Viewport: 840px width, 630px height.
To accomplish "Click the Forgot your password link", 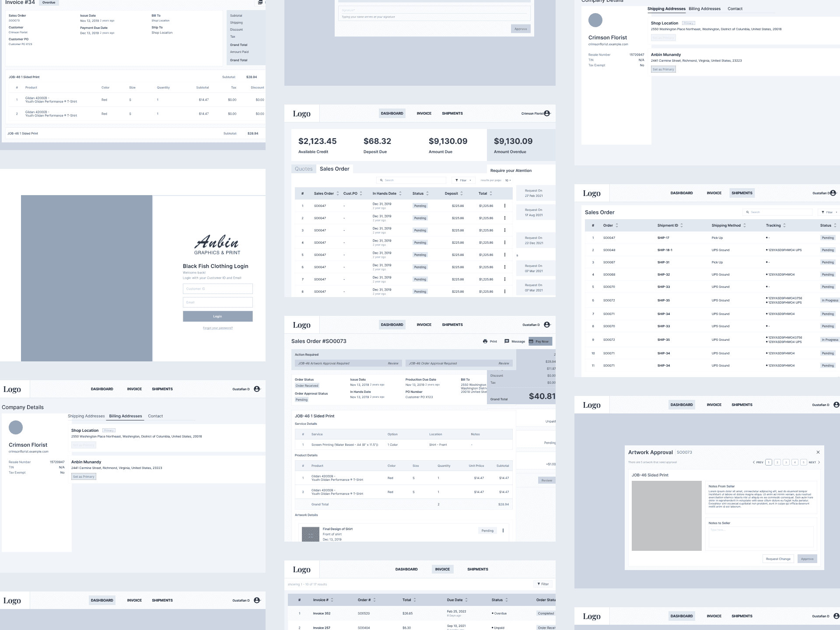I will (218, 328).
